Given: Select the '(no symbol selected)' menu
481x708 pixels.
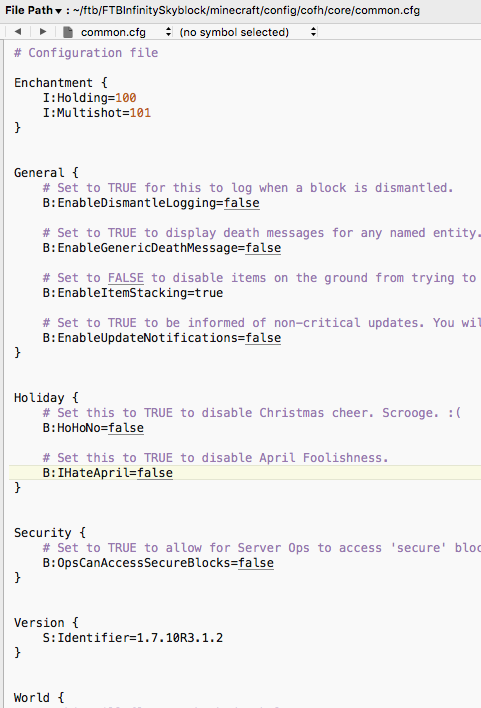Looking at the screenshot, I should [234, 32].
